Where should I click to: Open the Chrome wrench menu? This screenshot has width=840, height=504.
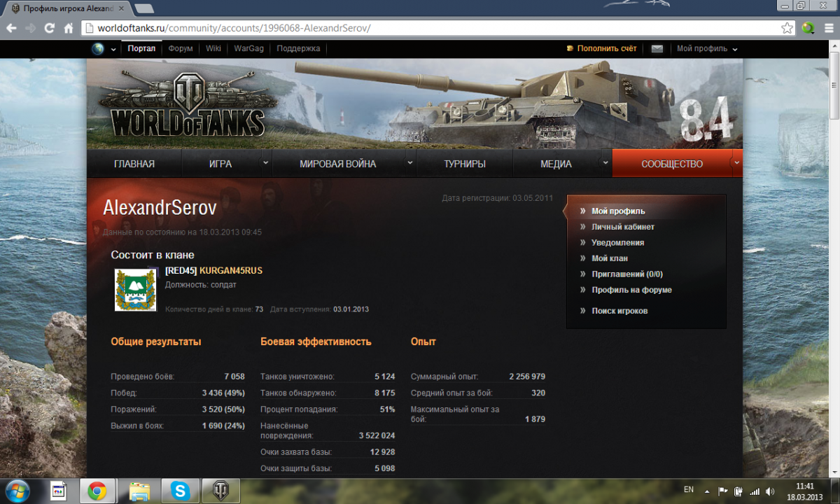pyautogui.click(x=828, y=29)
